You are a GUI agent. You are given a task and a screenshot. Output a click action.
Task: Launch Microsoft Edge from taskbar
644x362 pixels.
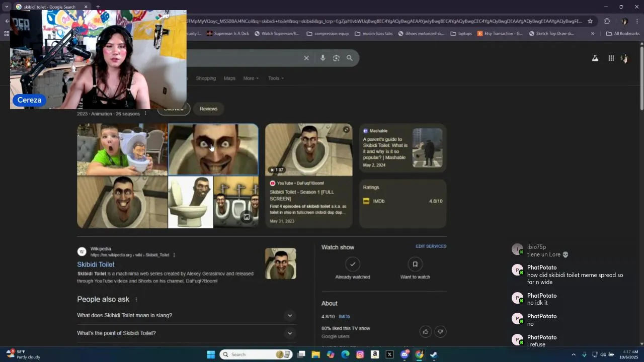(345, 354)
